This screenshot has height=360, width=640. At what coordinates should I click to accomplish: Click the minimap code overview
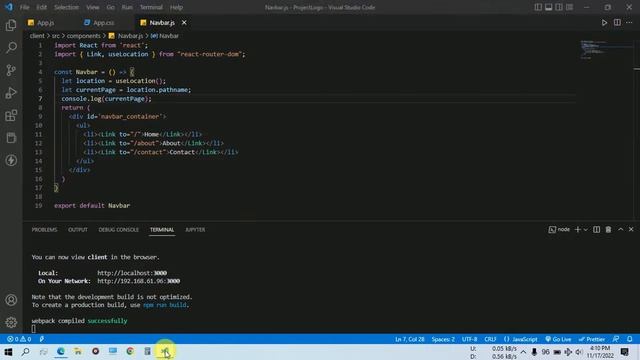pos(606,49)
